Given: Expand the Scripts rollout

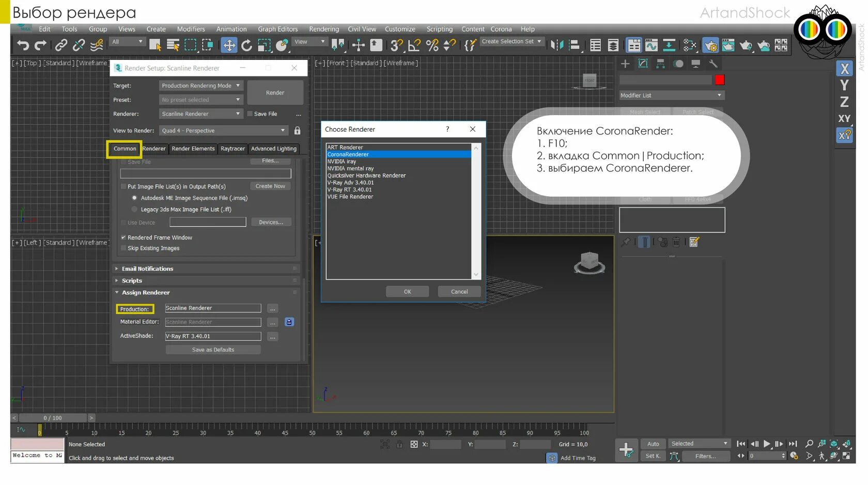Looking at the screenshot, I should click(x=207, y=280).
